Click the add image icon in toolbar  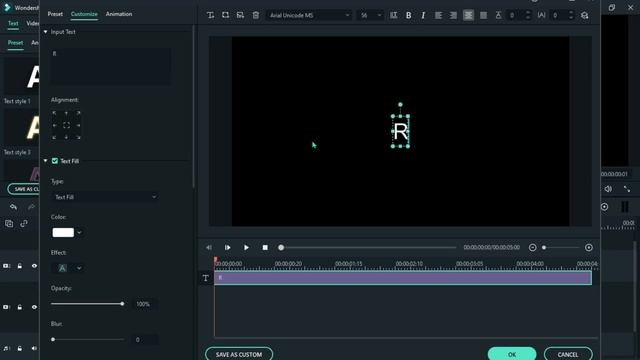[x=240, y=16]
